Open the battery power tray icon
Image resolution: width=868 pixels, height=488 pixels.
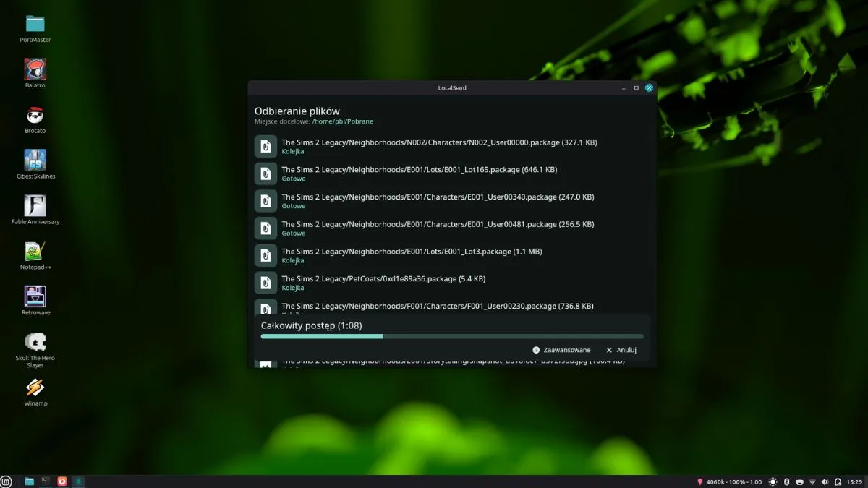(838, 481)
